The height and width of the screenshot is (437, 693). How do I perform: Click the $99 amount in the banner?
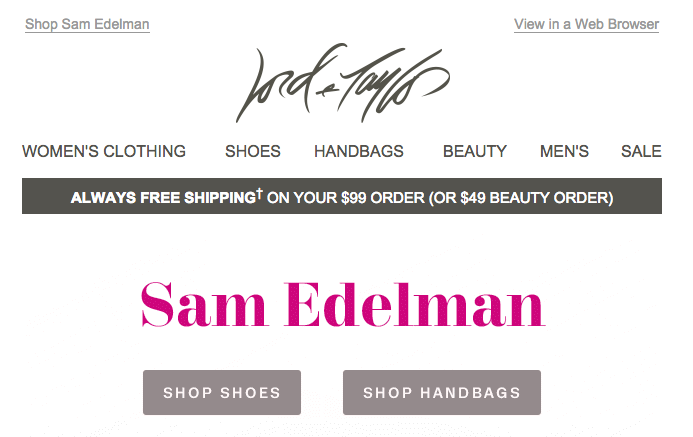coord(354,198)
